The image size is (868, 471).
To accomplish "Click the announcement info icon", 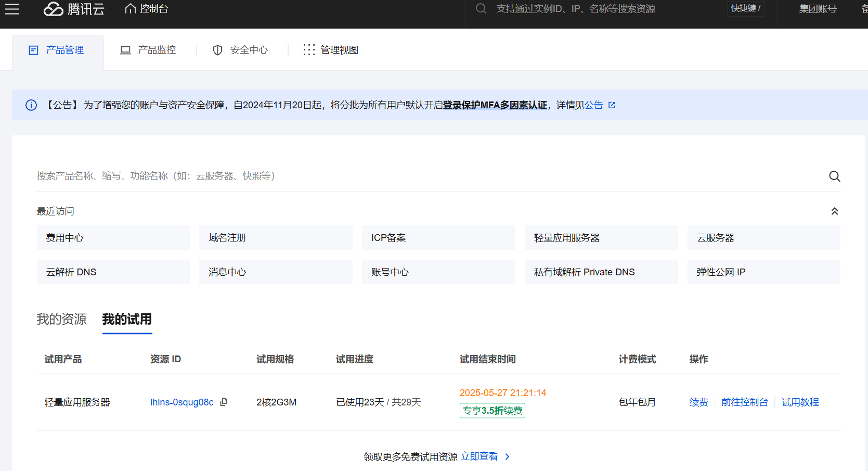I will tap(31, 105).
